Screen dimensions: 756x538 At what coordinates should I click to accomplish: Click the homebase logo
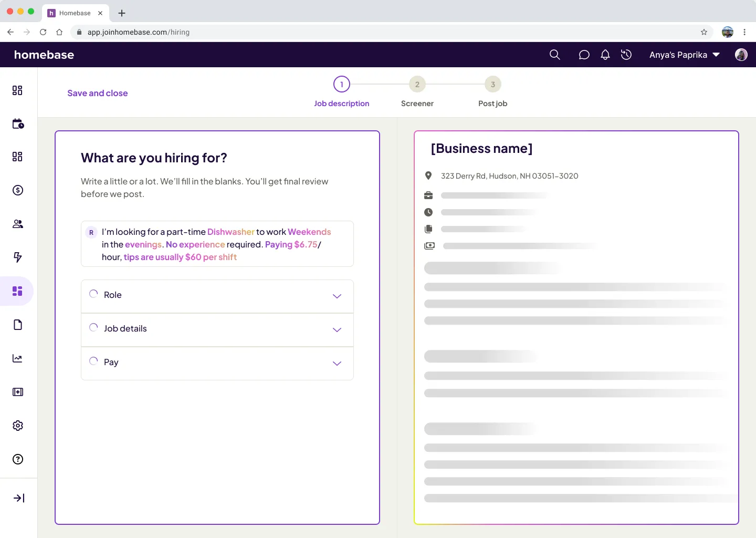coord(44,55)
